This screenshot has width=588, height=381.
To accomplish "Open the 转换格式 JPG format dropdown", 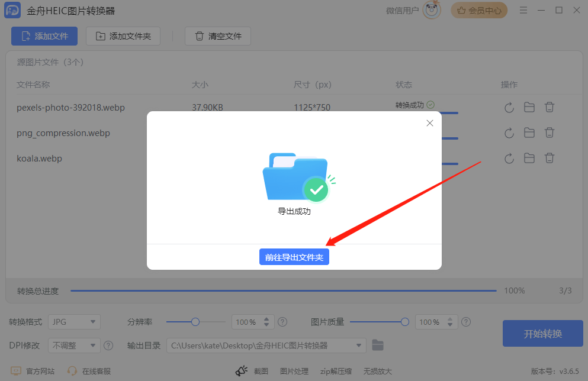I will 74,322.
